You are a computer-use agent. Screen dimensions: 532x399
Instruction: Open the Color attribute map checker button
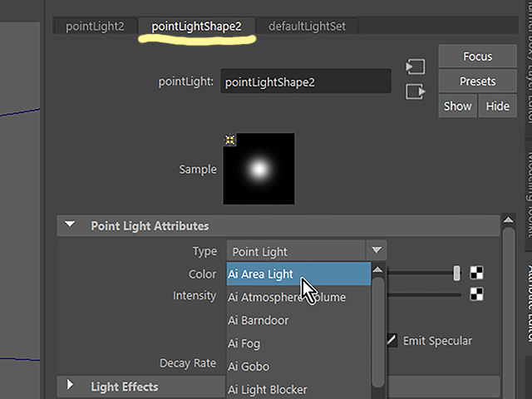[x=476, y=273]
